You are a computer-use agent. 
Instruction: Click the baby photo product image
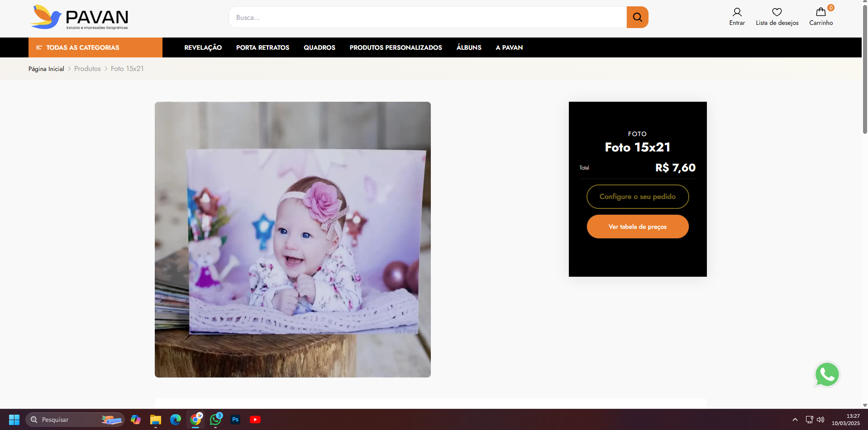[x=292, y=240]
